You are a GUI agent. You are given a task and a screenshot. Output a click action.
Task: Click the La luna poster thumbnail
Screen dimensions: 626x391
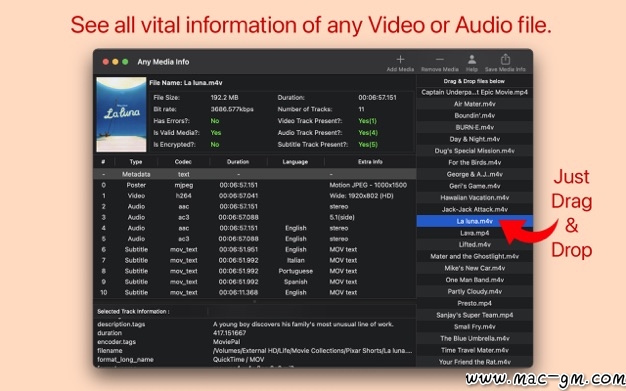click(121, 114)
